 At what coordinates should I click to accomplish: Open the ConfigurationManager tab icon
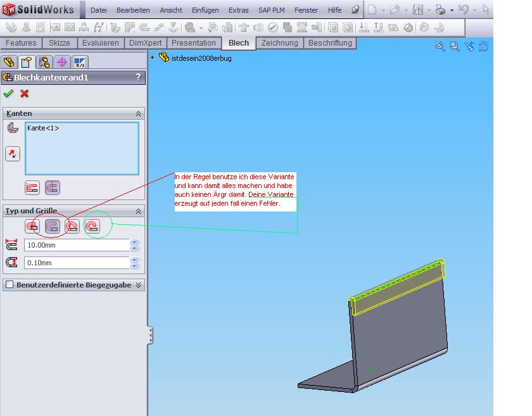pyautogui.click(x=44, y=62)
